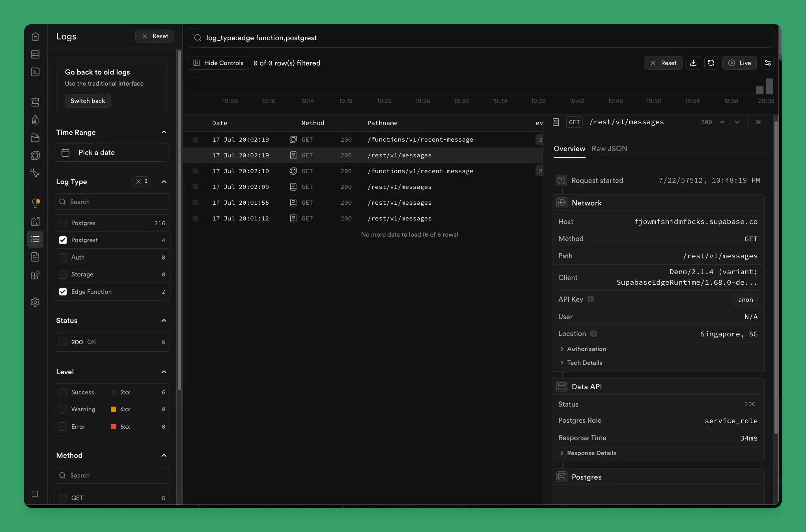Open the Table Editor sidebar icon
806x532 pixels.
pos(35,54)
